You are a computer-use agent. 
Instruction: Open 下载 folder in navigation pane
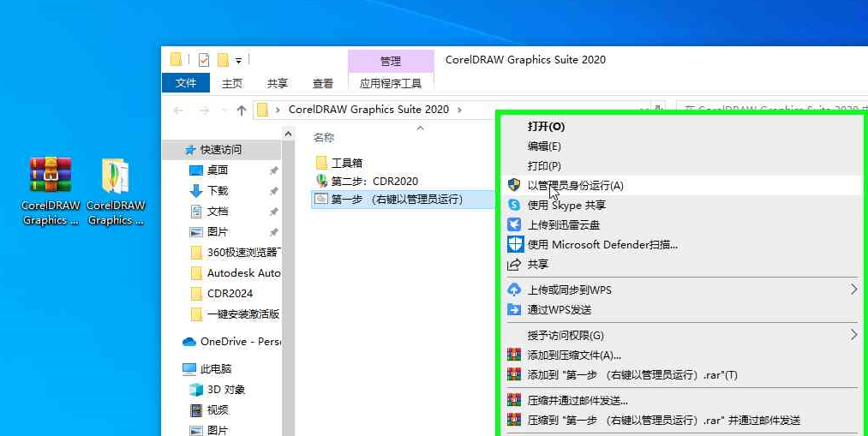[x=218, y=191]
